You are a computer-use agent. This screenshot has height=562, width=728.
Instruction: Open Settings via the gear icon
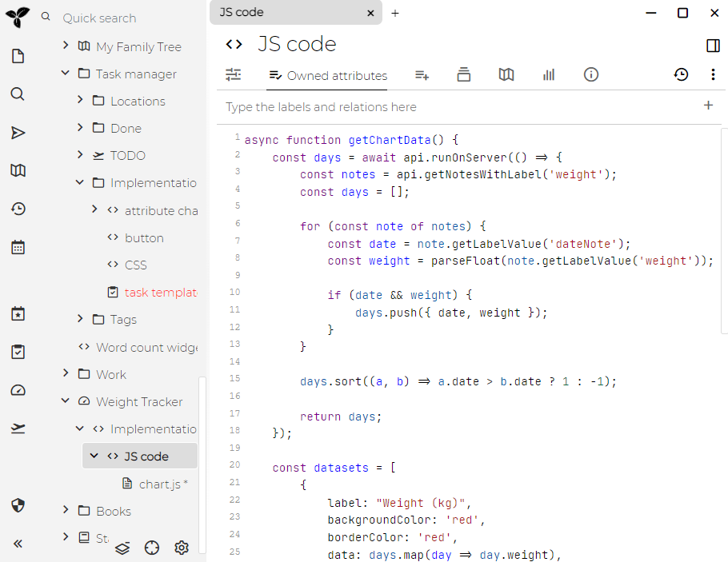point(181,548)
